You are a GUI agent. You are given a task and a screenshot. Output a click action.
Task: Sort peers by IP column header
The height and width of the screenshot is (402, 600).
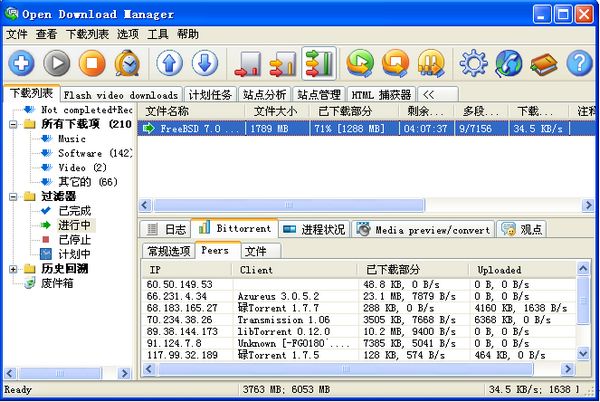(187, 270)
